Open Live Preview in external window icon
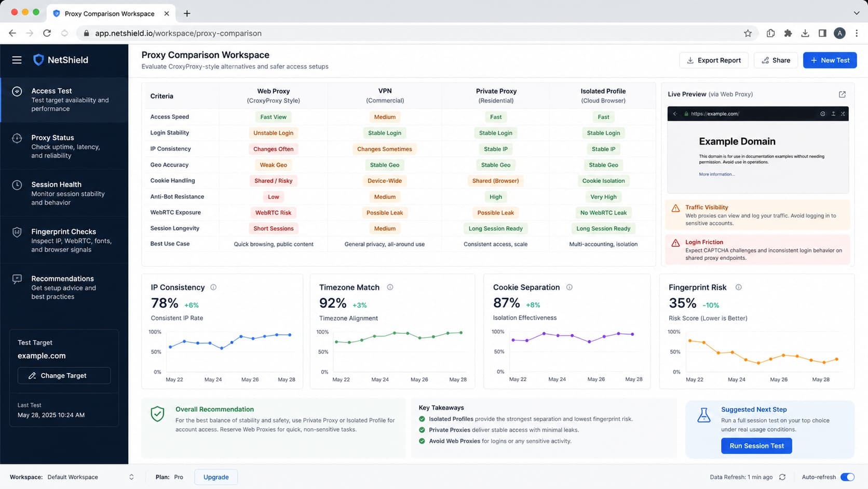 tap(842, 94)
